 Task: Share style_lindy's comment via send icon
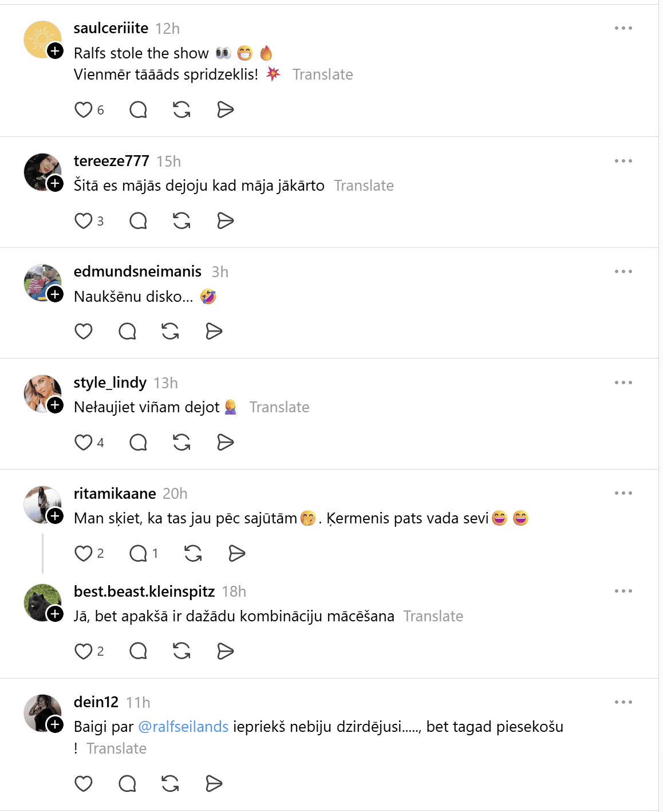(226, 443)
